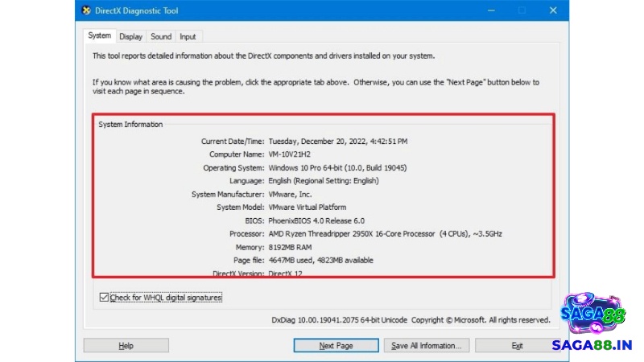This screenshot has width=644, height=362.
Task: Select English (Regional Setting: English) value
Action: (x=324, y=180)
